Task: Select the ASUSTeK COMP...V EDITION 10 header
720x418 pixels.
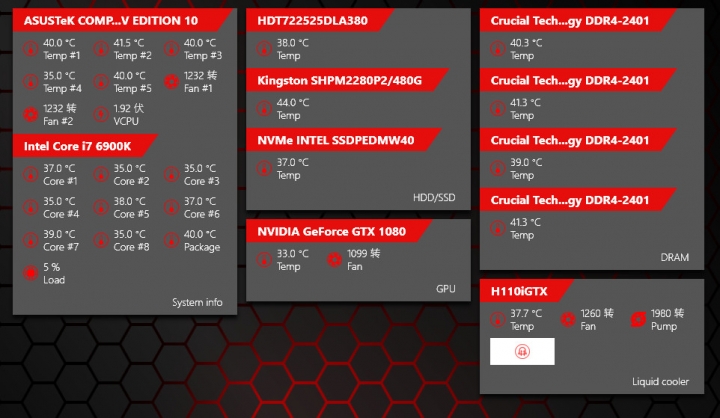Action: [122, 21]
